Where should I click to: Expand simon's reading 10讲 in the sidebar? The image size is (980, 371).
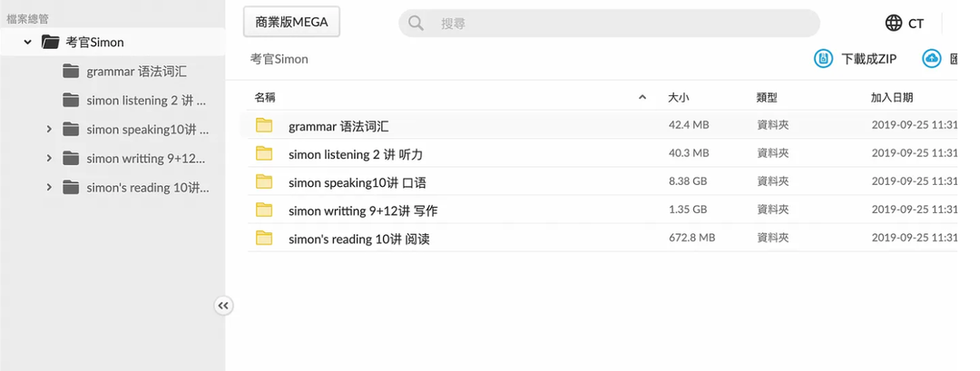(49, 187)
